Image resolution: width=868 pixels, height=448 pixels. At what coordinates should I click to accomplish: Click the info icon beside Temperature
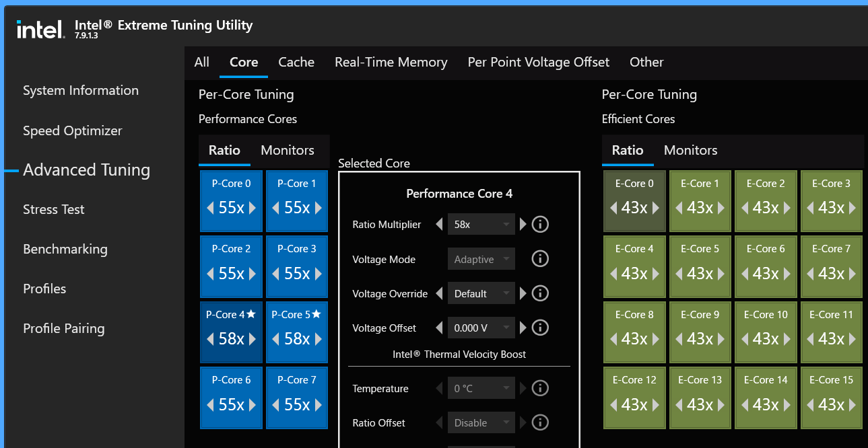[540, 388]
